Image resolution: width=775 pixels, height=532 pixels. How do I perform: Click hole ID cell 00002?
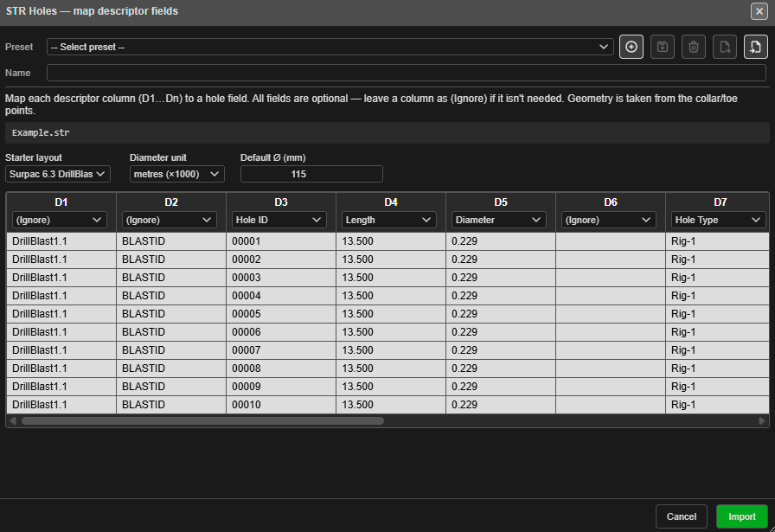[281, 260]
